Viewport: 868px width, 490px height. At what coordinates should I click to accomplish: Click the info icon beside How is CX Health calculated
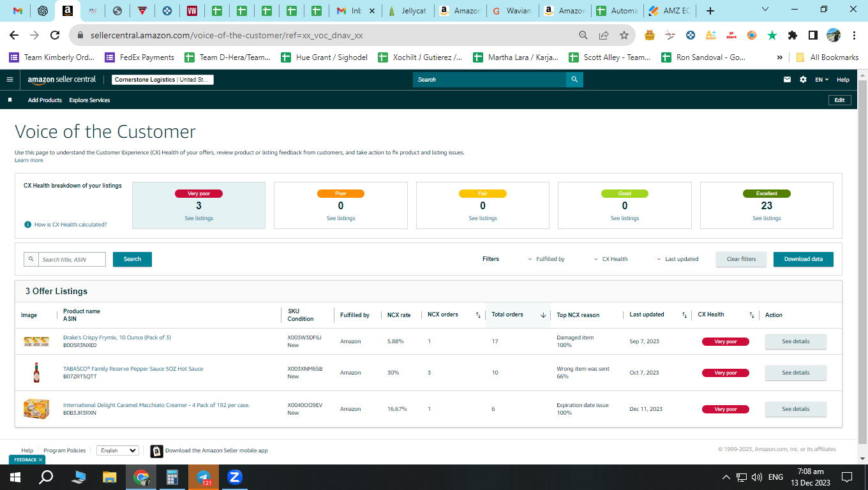(27, 225)
